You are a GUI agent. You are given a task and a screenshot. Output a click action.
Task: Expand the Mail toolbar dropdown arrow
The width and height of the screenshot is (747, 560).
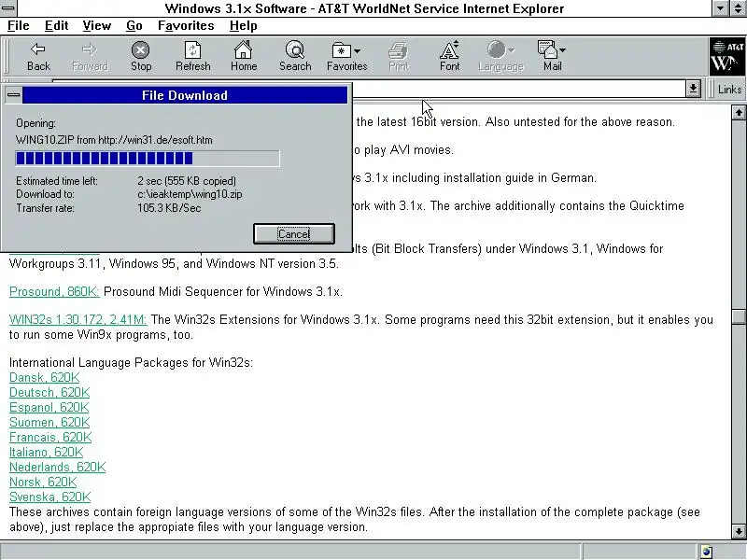click(563, 50)
